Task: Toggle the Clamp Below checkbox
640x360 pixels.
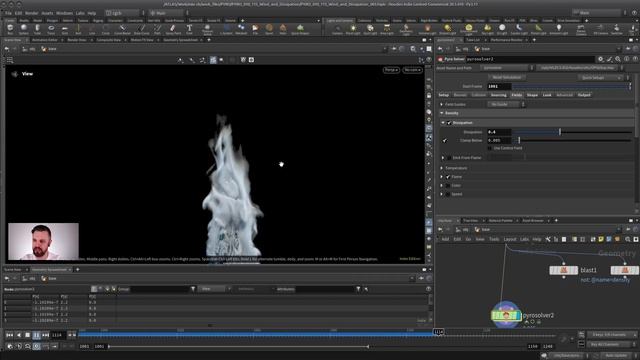Action: pos(445,140)
